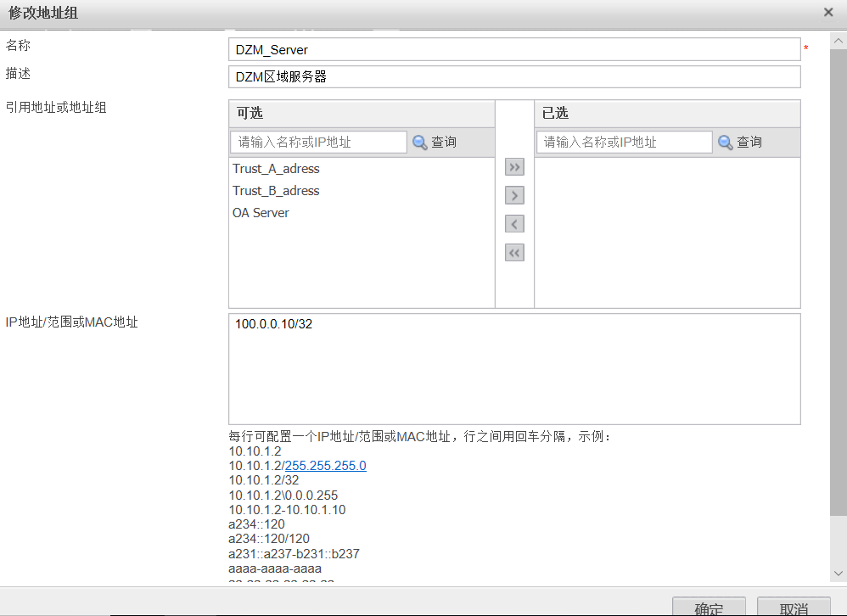Click selected list search input

624,142
